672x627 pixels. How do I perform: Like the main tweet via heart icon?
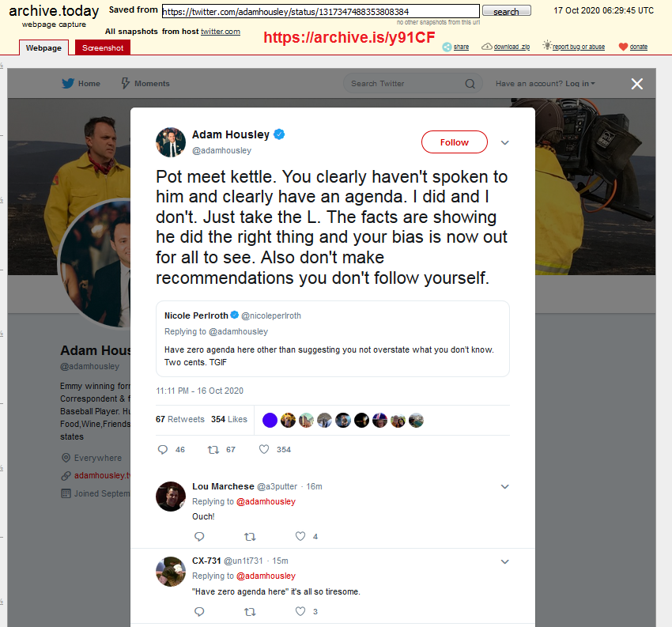click(x=264, y=449)
